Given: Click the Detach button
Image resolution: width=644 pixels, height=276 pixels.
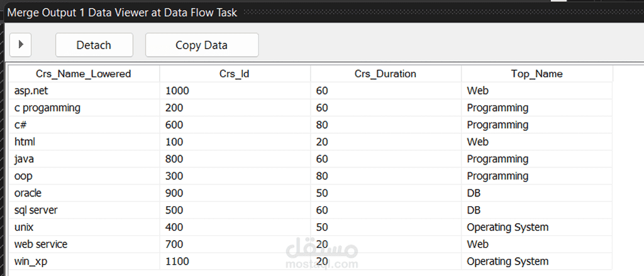Looking at the screenshot, I should pos(94,45).
